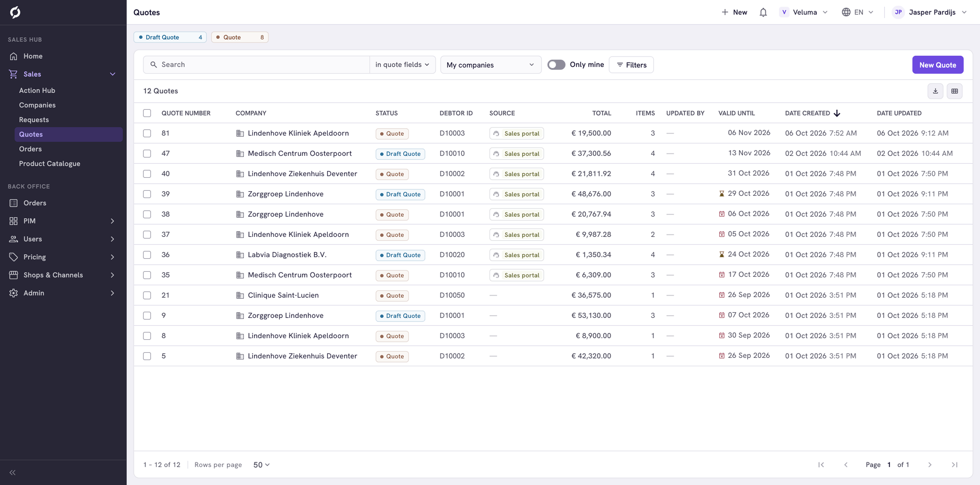Open company Clinique Saint-Lucien link
This screenshot has height=485, width=980.
283,295
